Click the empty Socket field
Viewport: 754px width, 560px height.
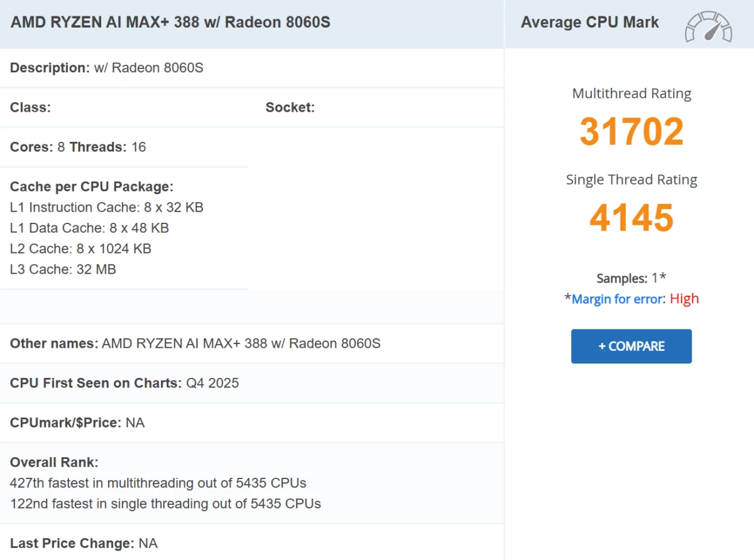point(290,107)
